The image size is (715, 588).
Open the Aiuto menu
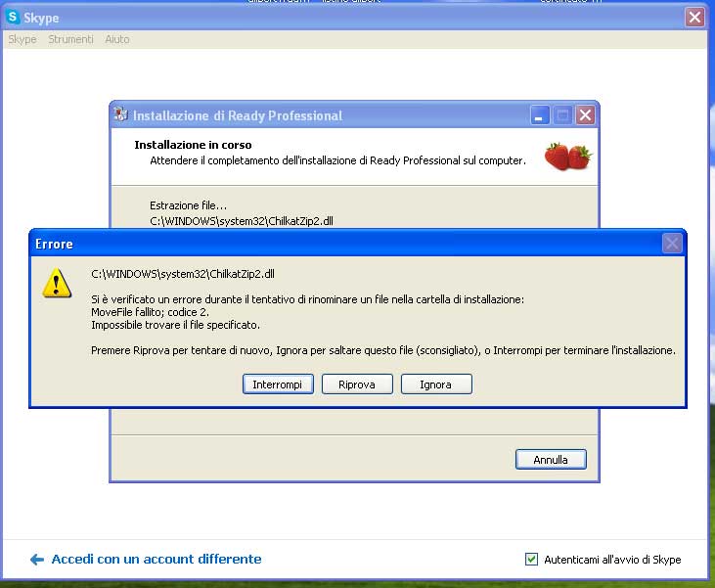117,39
